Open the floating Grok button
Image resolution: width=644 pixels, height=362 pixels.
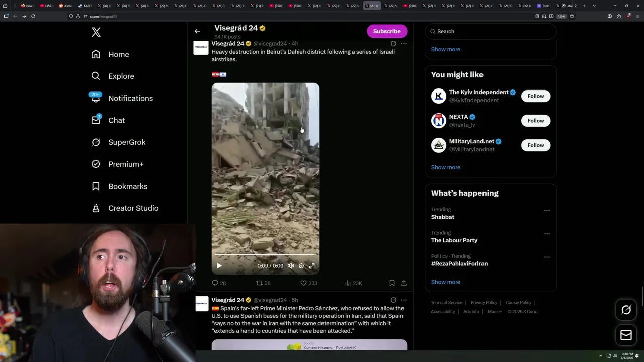point(626,310)
